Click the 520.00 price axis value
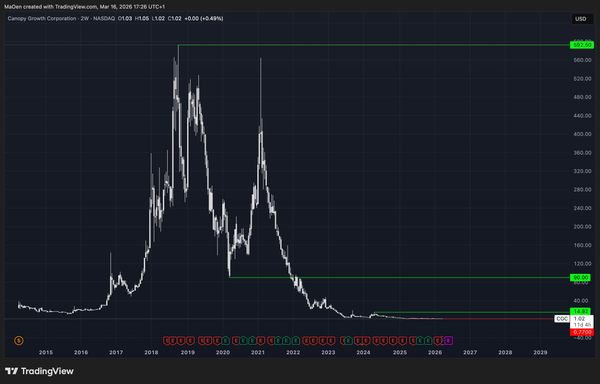The width and height of the screenshot is (600, 384). 582,79
